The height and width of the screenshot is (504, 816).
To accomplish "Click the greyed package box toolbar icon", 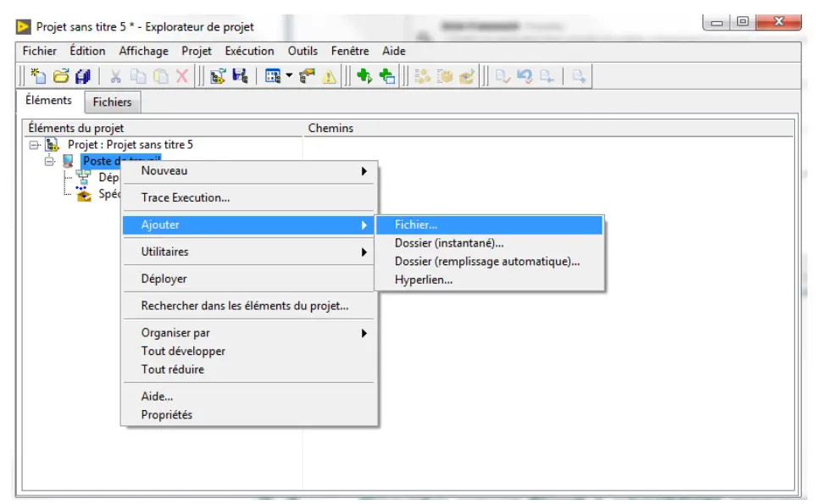I will (444, 76).
